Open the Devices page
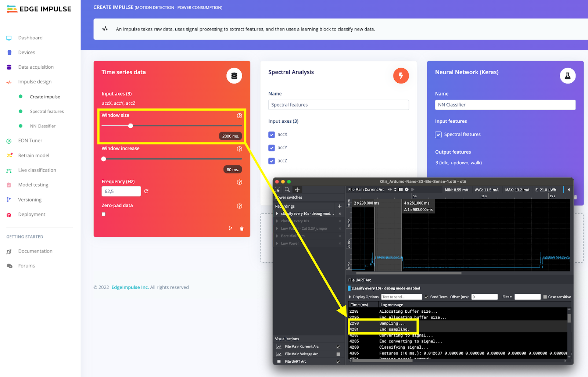Image resolution: width=588 pixels, height=377 pixels. [26, 53]
